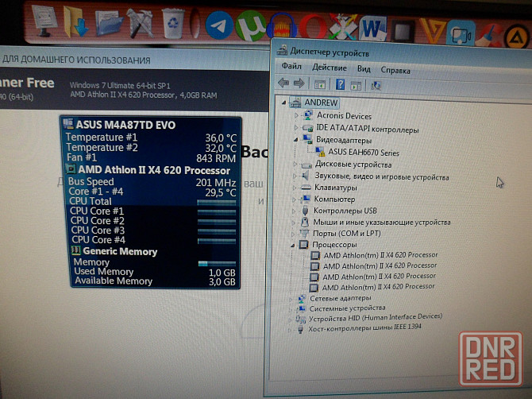Expand Acronis Devices node
Screen dimensions: 532x399
(x=296, y=115)
